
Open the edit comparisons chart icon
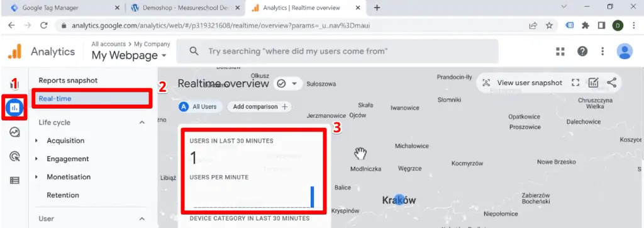(x=594, y=83)
